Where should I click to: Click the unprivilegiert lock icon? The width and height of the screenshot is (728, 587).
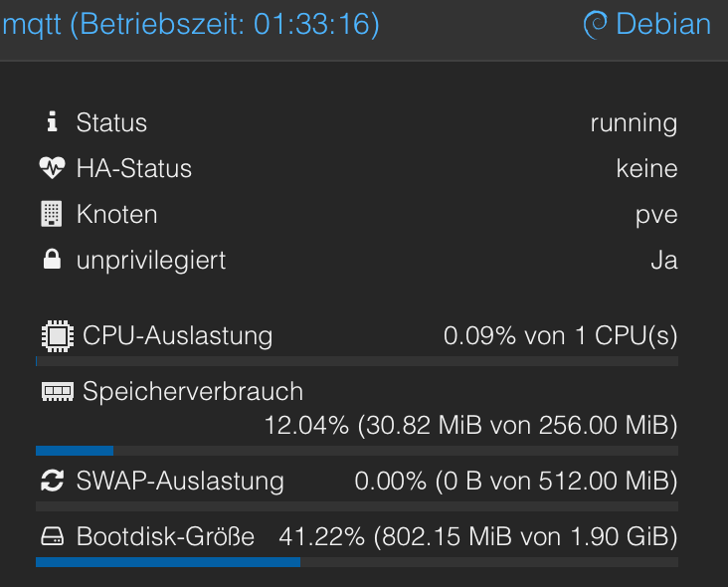coord(52,259)
